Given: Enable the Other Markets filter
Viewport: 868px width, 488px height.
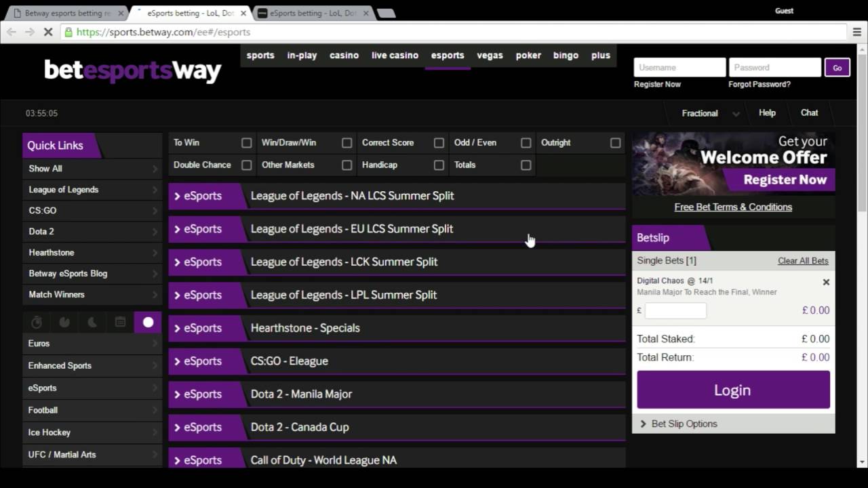Looking at the screenshot, I should pos(347,165).
